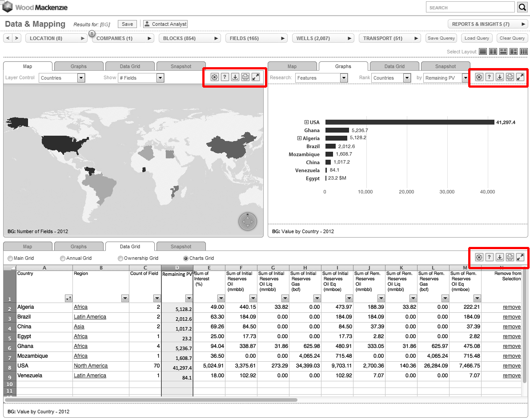Switch bottom panel to Map tab

pos(28,246)
